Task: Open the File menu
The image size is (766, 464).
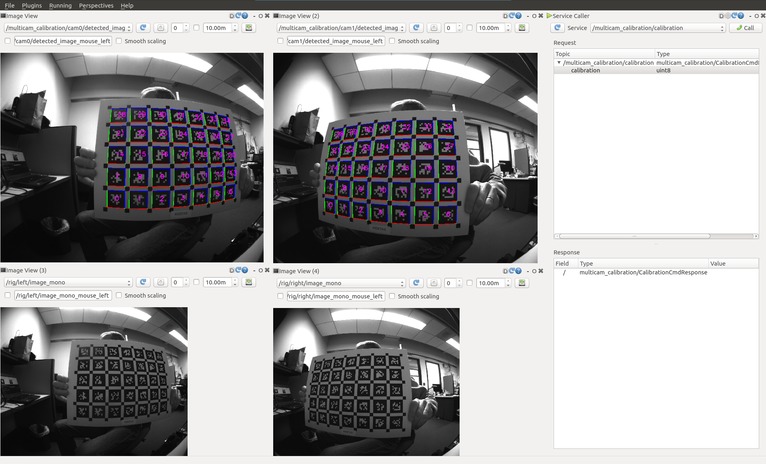Action: point(9,5)
